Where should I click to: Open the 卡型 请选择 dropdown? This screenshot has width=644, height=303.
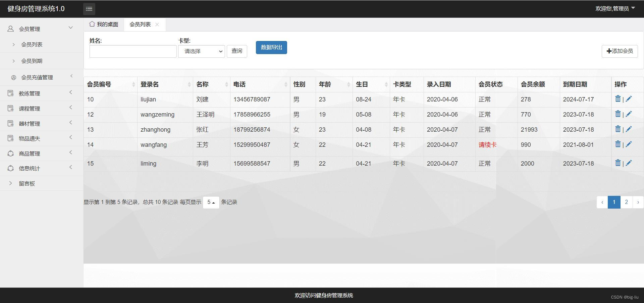tap(201, 51)
